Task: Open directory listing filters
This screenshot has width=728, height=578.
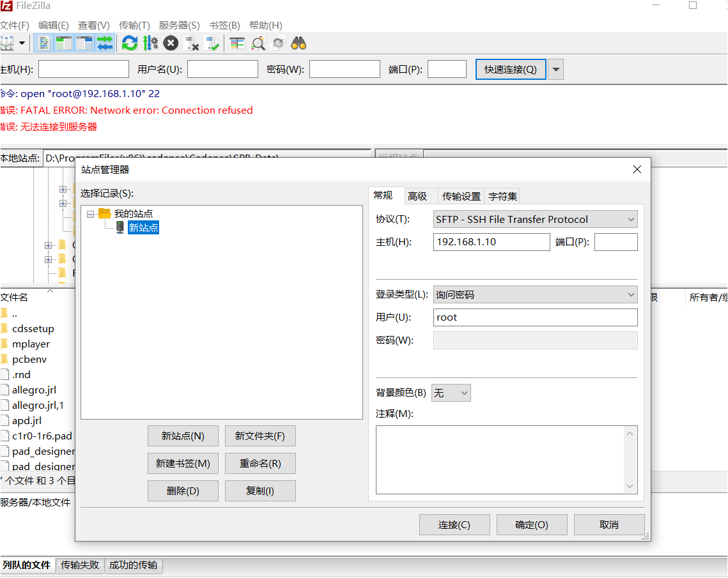Action: click(x=237, y=43)
